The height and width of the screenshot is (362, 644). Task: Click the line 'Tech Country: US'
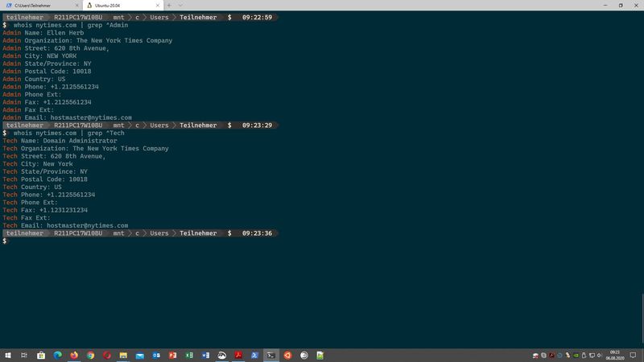(x=32, y=187)
